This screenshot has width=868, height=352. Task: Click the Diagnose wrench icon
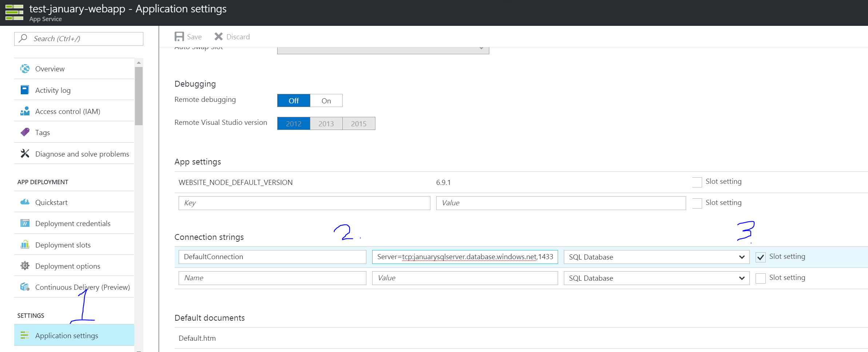tap(25, 154)
